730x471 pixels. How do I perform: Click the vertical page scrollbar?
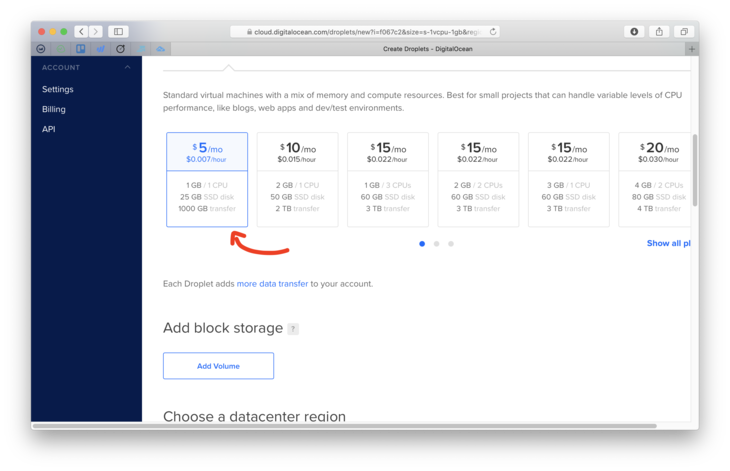point(695,170)
